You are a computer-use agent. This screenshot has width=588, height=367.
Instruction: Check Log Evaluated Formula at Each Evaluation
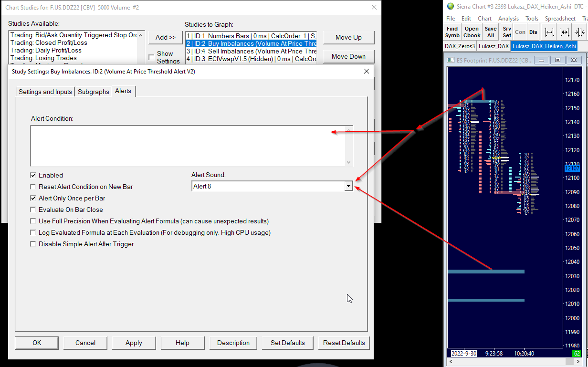pos(33,232)
